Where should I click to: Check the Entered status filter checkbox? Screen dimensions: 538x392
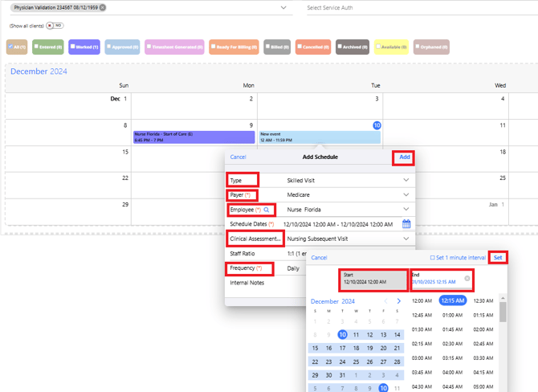[x=37, y=47]
